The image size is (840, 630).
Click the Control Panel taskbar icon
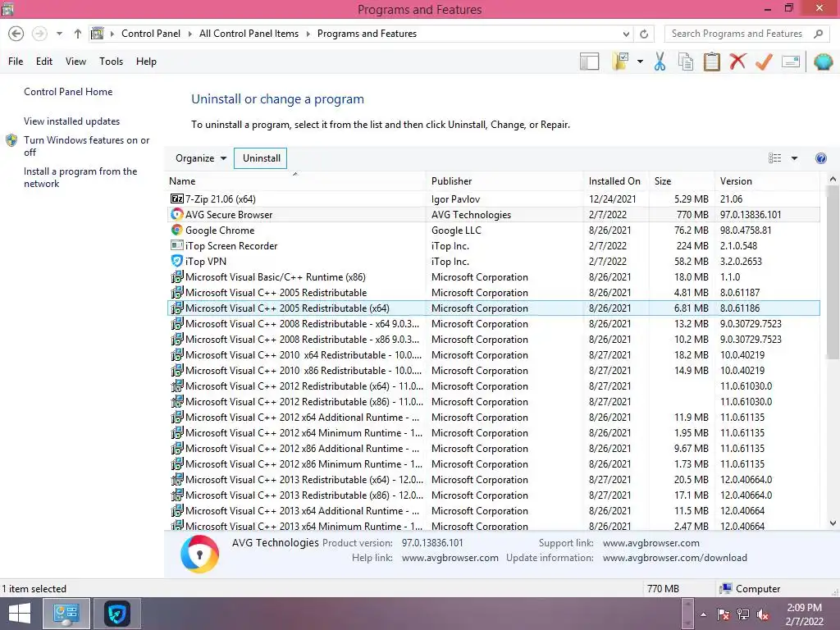(66, 614)
